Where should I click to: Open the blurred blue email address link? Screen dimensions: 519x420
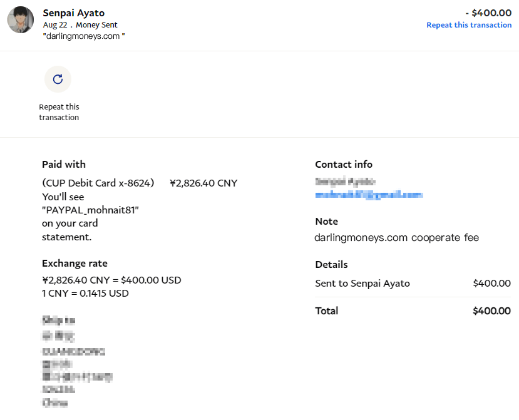click(368, 195)
